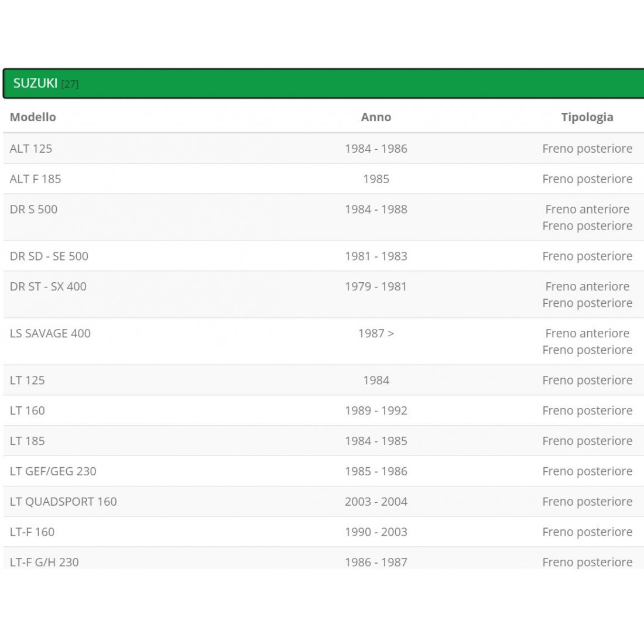Click the 2003 - 2004 year cell
This screenshot has height=644, width=644.
click(376, 502)
